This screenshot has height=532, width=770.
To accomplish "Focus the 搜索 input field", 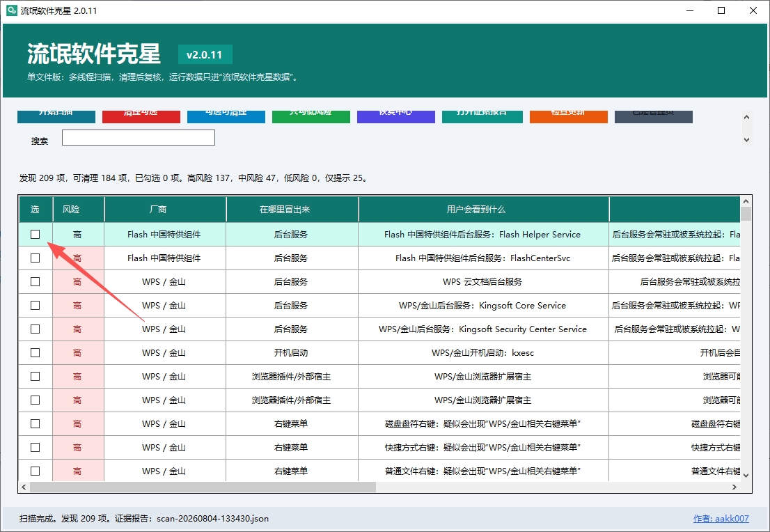I will pos(139,138).
